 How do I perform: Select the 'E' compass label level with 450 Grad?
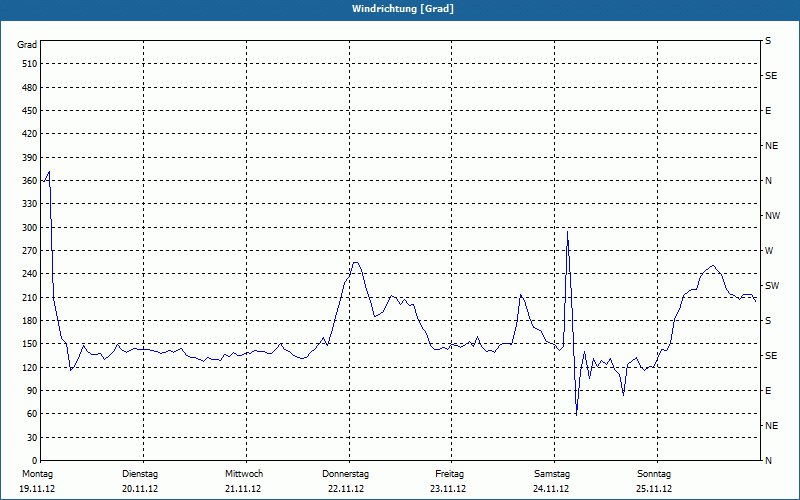(768, 111)
